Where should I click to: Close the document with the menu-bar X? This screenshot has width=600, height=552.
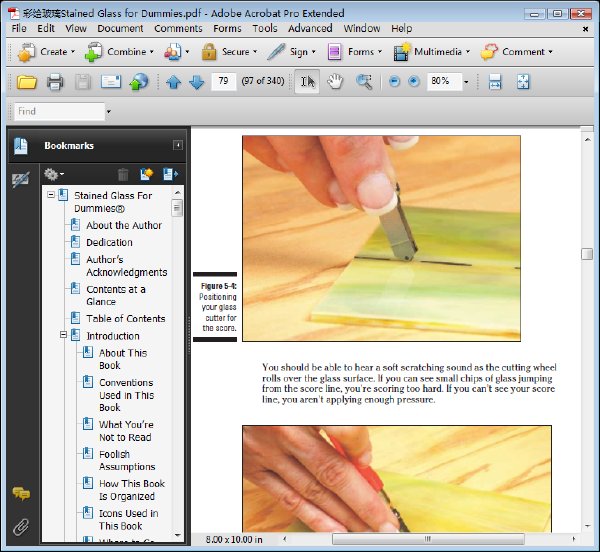coord(585,29)
